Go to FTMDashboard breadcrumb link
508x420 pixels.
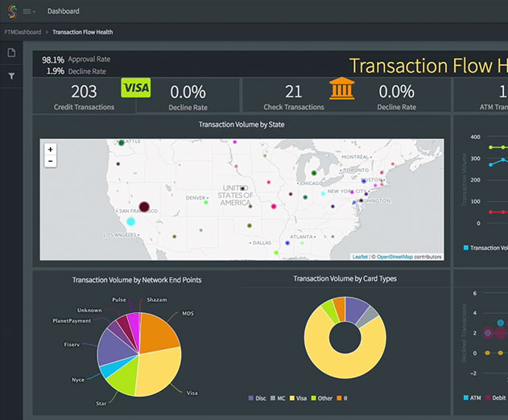pos(23,32)
